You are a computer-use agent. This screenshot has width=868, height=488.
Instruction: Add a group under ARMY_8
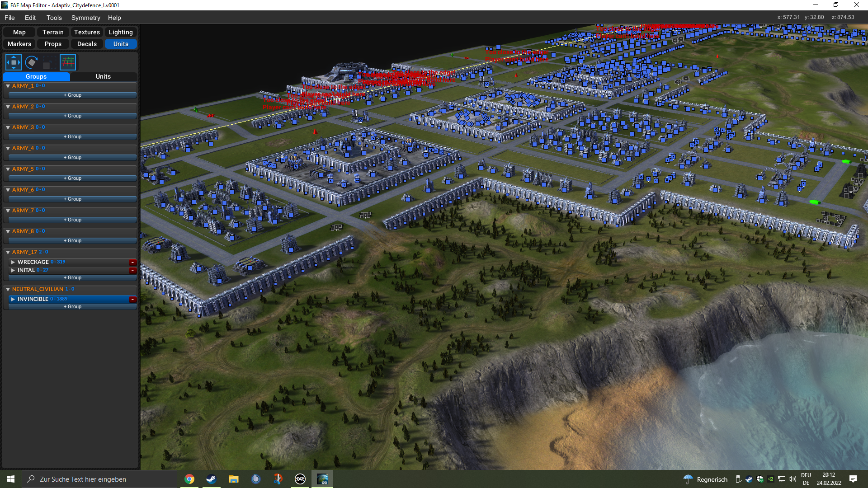coord(73,241)
